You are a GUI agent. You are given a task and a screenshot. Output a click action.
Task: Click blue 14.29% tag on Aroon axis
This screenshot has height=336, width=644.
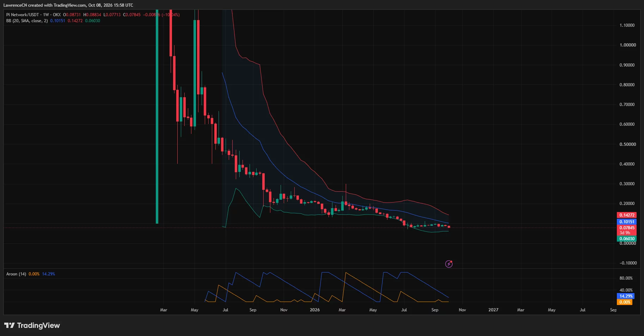[626, 296]
